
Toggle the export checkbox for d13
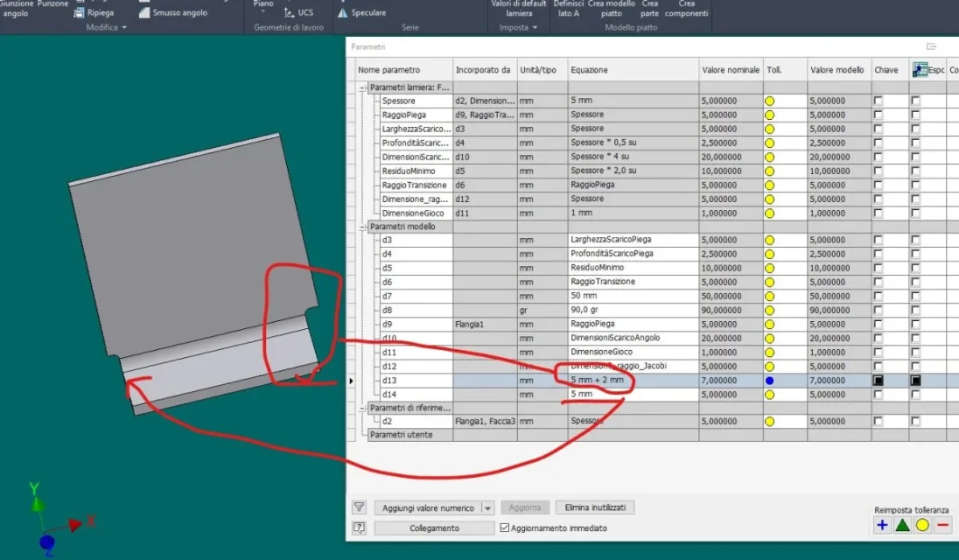(915, 381)
